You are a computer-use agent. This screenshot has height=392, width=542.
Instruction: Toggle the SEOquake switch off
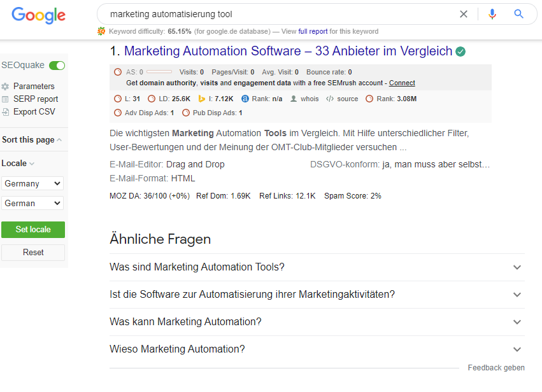(x=57, y=66)
